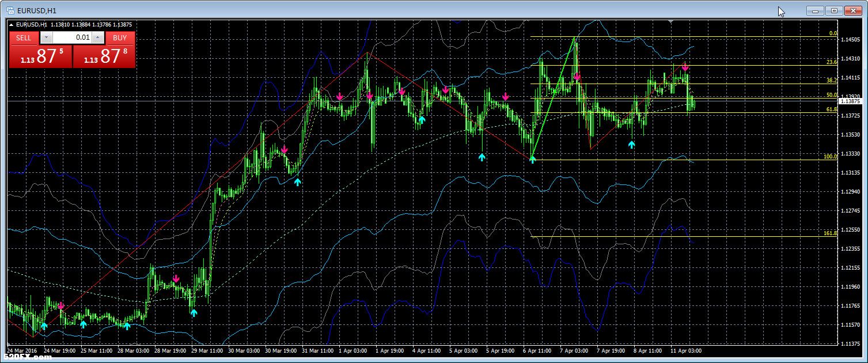The image size is (868, 363).
Task: Click the 11 Apr 03:00 time label
Action: (x=685, y=350)
